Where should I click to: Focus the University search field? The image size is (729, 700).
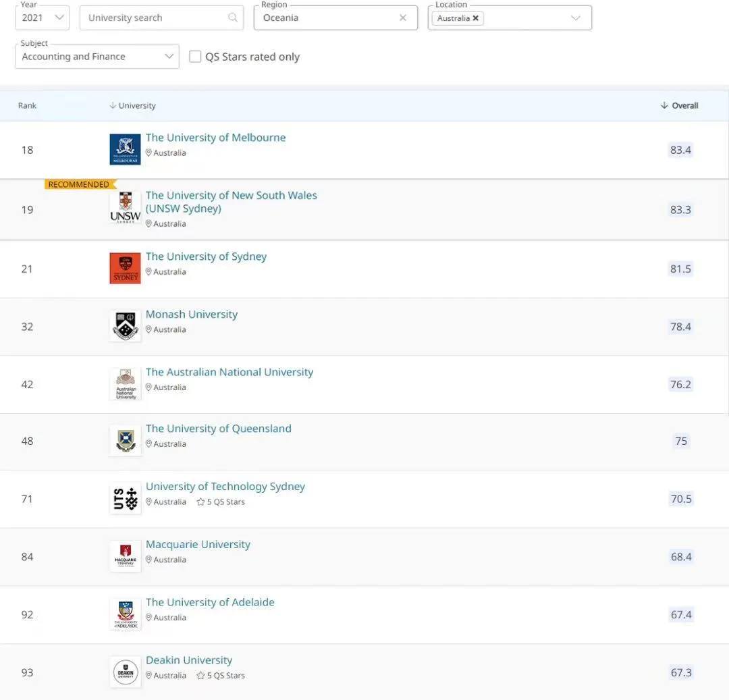(x=161, y=18)
